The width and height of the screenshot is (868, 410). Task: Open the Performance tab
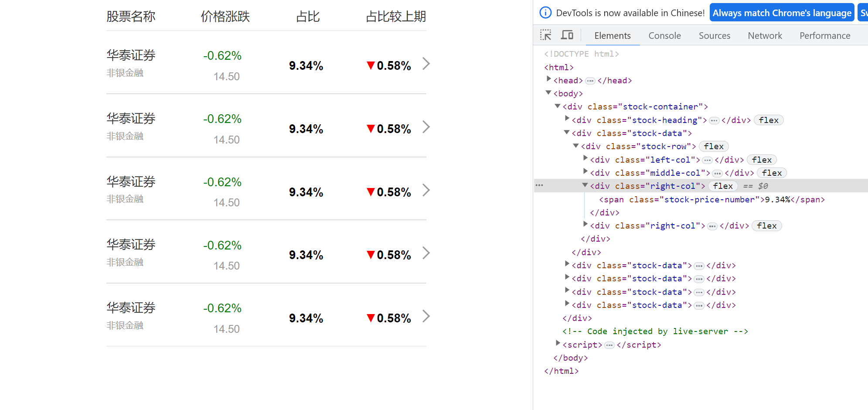[x=825, y=36]
